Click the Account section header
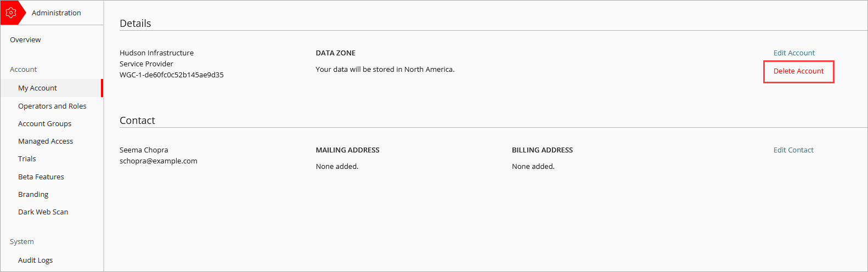Image resolution: width=868 pixels, height=272 pixels. (23, 70)
